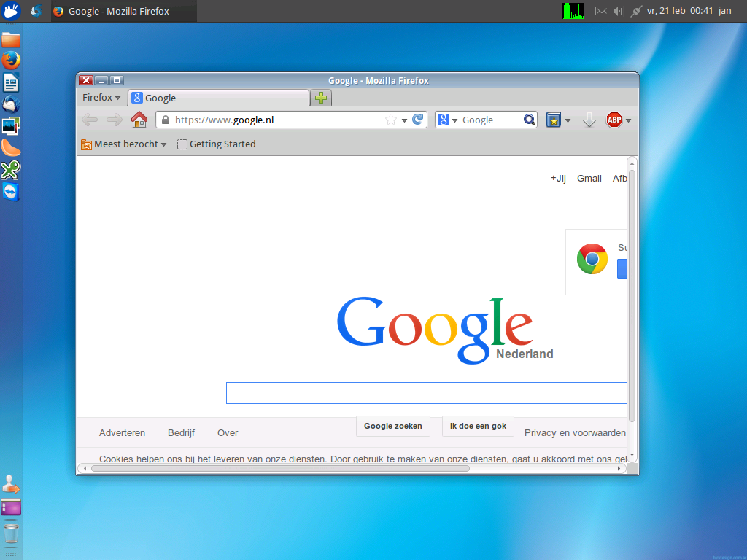Click the search magnifier icon in search bar

coord(530,120)
